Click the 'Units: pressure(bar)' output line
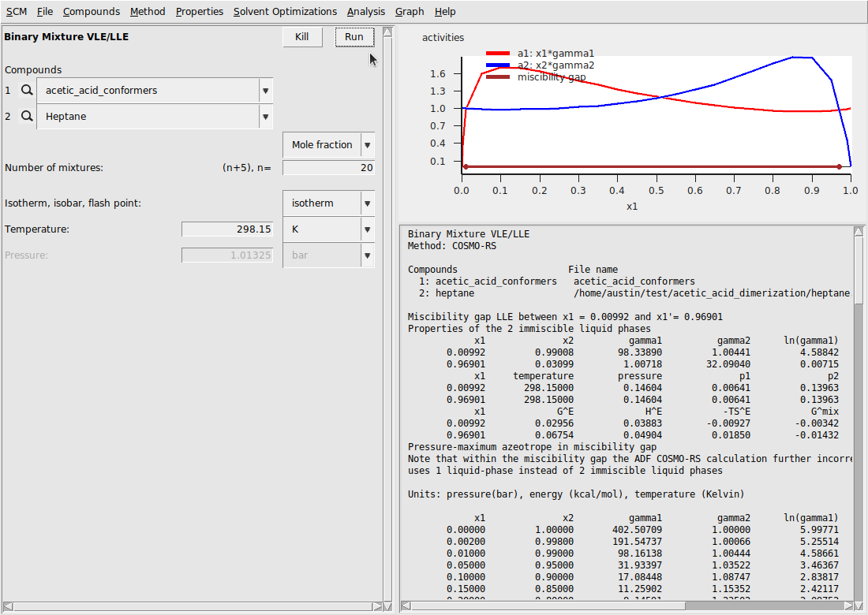This screenshot has height=615, width=868. point(576,494)
